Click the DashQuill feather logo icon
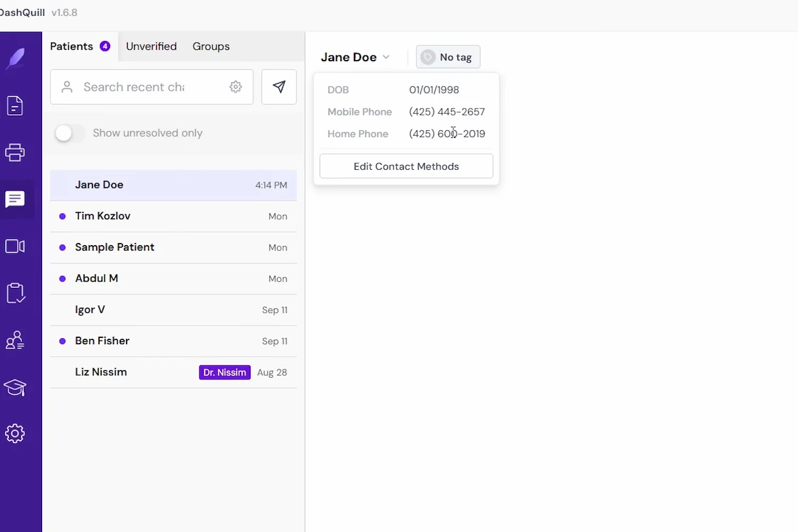This screenshot has height=532, width=798. 15,59
